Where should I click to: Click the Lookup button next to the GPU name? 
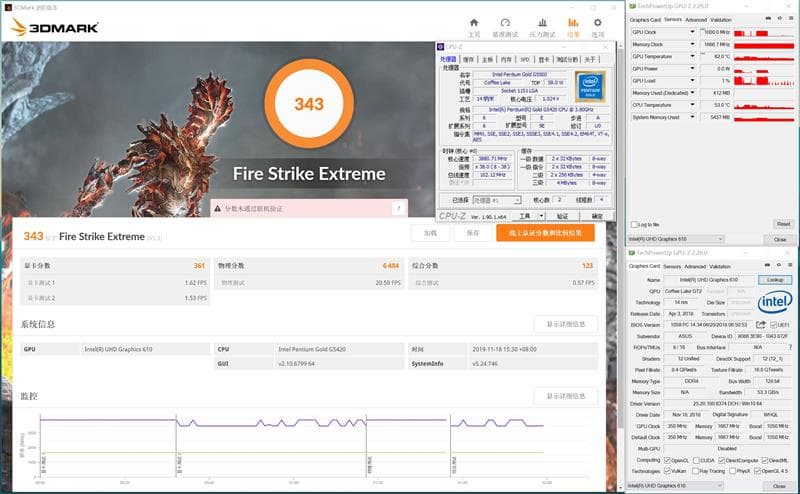[x=775, y=280]
